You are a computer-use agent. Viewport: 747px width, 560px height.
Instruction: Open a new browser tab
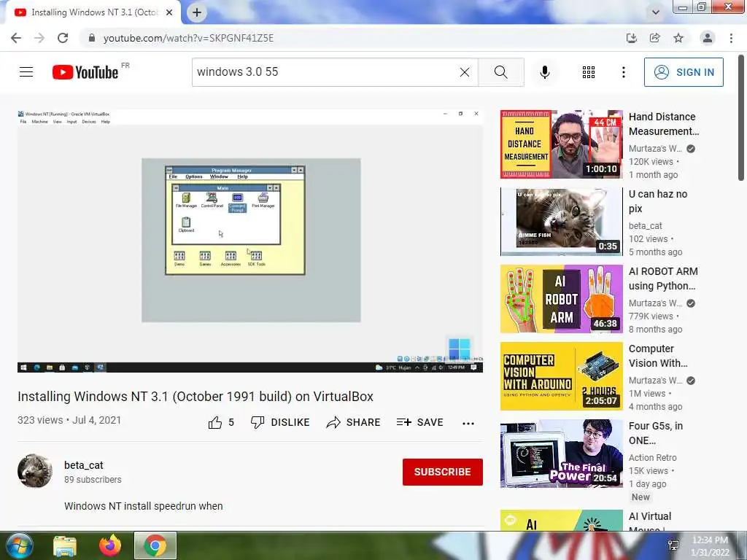click(x=197, y=12)
